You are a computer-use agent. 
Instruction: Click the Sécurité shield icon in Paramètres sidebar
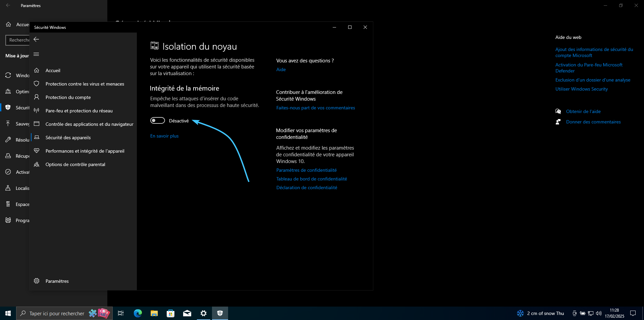(8, 107)
